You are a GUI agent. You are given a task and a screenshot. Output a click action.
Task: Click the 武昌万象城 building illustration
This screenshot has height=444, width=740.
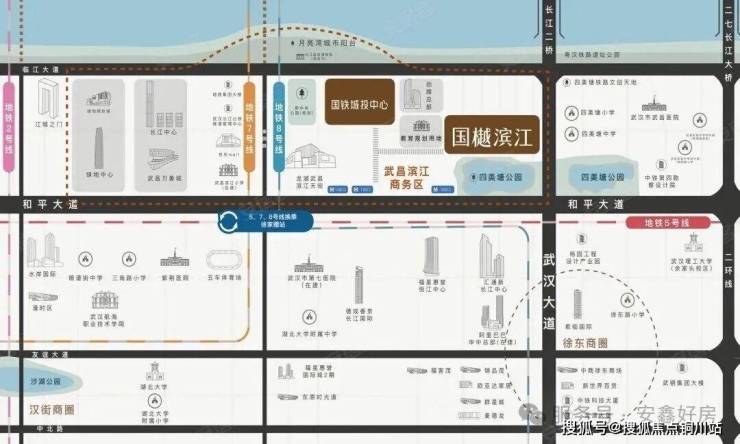click(163, 159)
